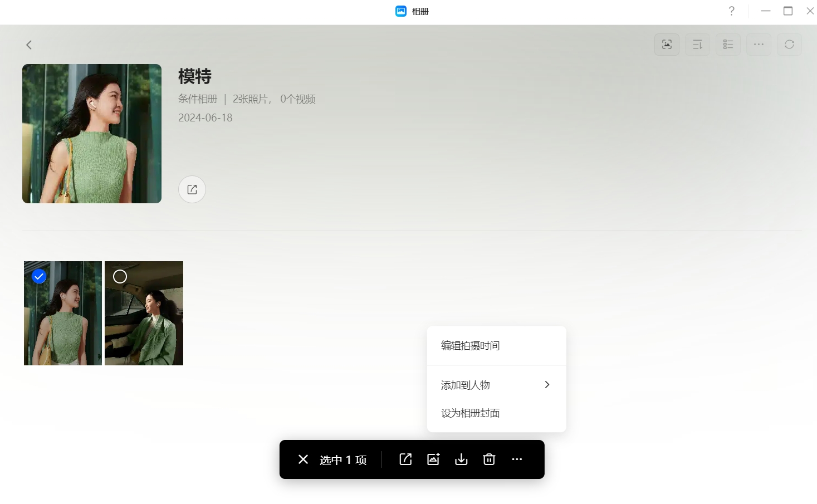This screenshot has height=504, width=817.
Task: Choose 设为相册封面 from the menu
Action: pyautogui.click(x=470, y=413)
